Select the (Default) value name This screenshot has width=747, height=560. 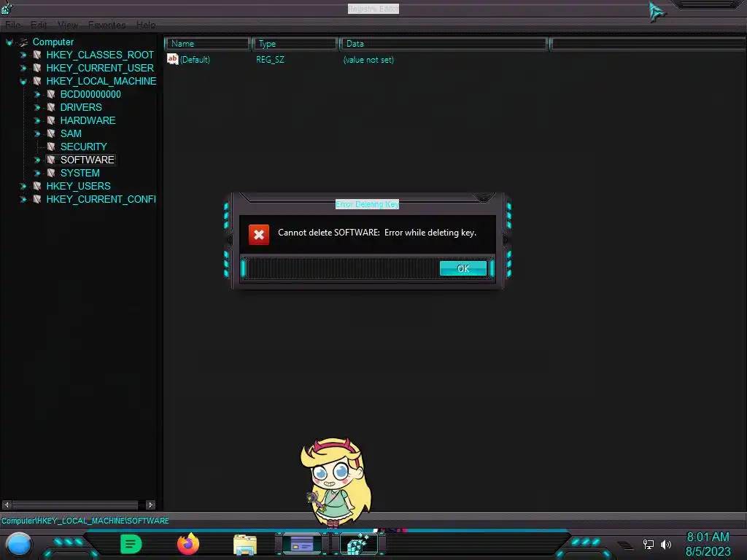[195, 60]
